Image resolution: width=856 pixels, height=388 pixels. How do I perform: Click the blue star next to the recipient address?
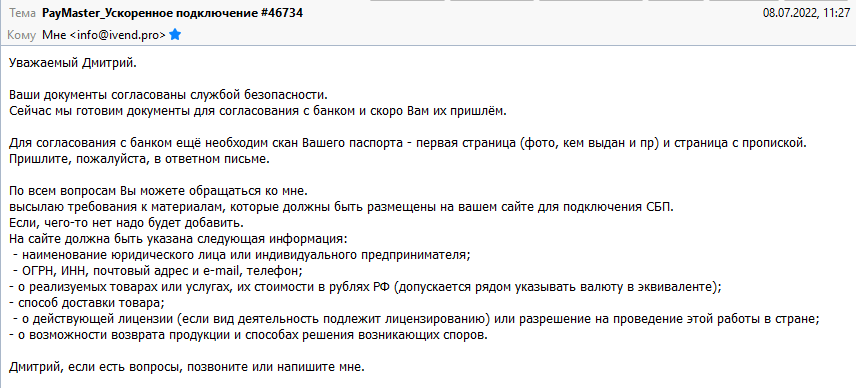pos(175,35)
